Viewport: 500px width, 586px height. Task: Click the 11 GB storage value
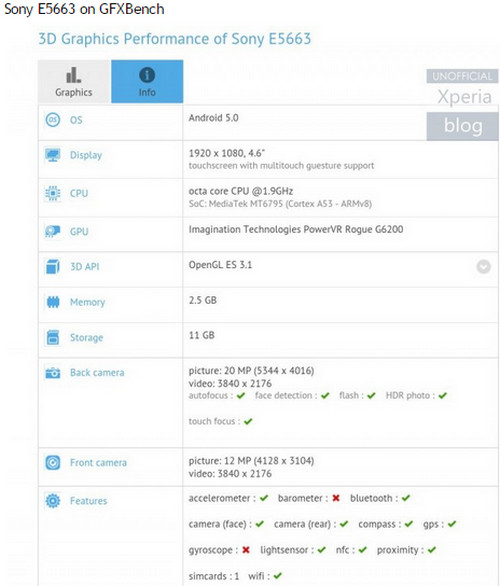click(x=202, y=335)
